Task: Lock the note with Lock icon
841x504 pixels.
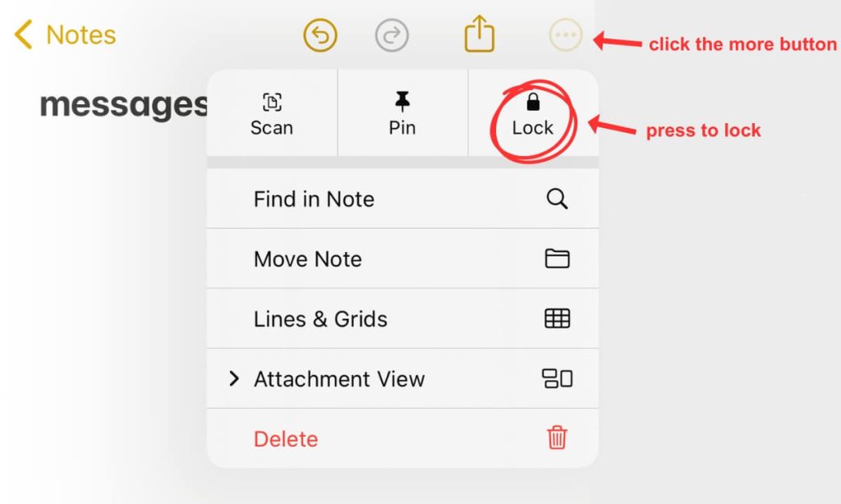Action: (533, 103)
